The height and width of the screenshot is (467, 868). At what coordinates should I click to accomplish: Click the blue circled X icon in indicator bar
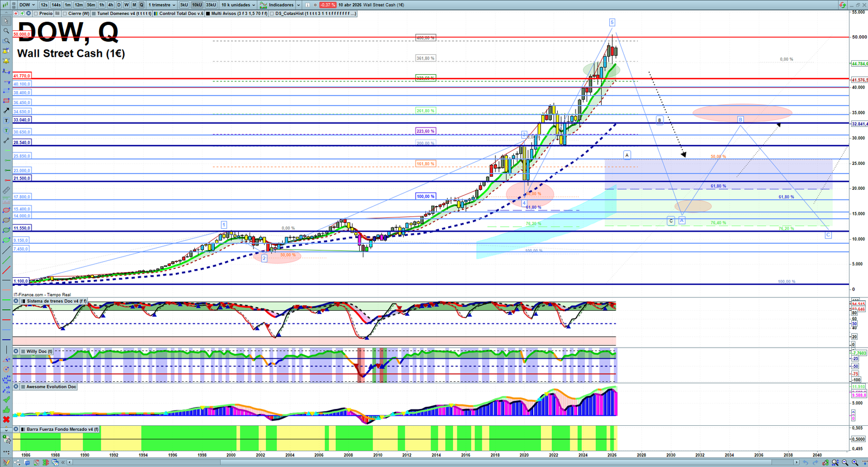click(x=29, y=14)
